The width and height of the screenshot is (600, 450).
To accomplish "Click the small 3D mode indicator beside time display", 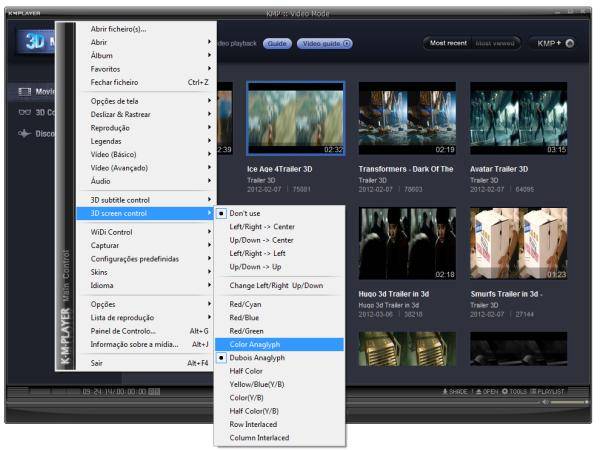I will 154,391.
